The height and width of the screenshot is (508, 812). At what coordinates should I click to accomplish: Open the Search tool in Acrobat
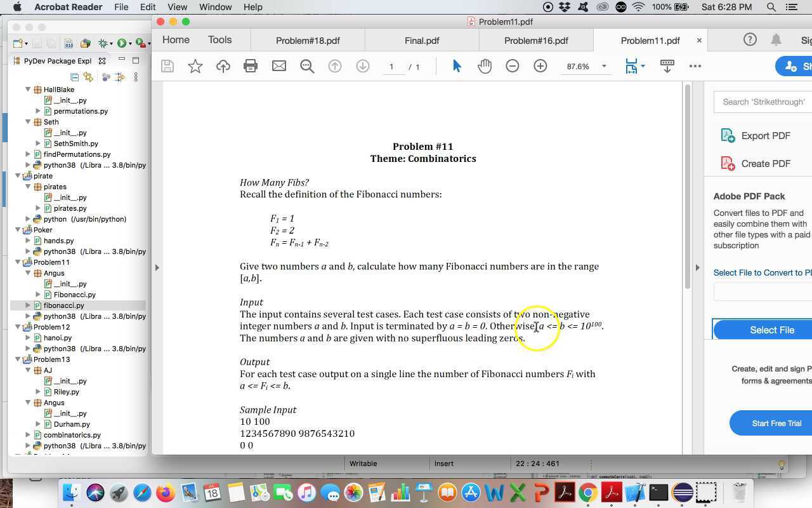pyautogui.click(x=307, y=65)
